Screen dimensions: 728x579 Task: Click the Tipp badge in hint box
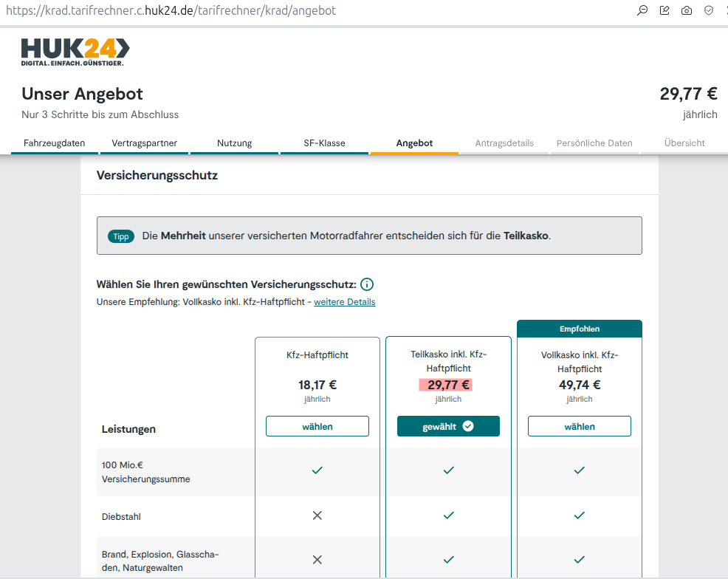(x=121, y=236)
